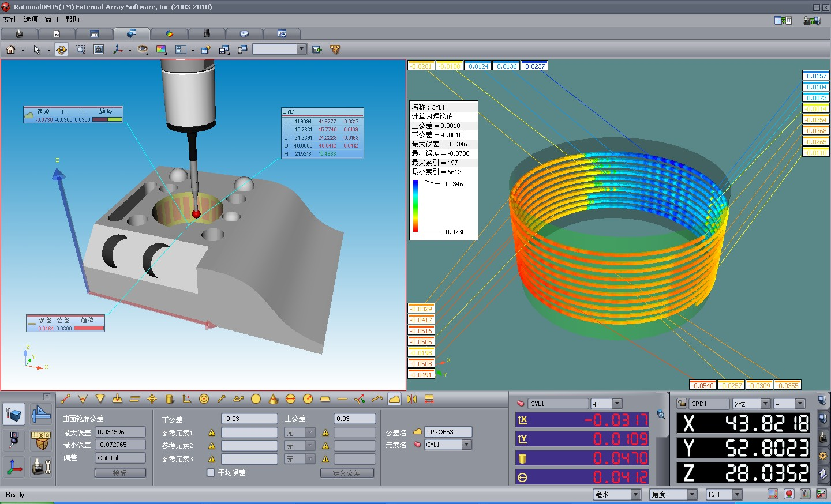Toggle the axis status bar icon
831x504 pixels.
point(806,494)
